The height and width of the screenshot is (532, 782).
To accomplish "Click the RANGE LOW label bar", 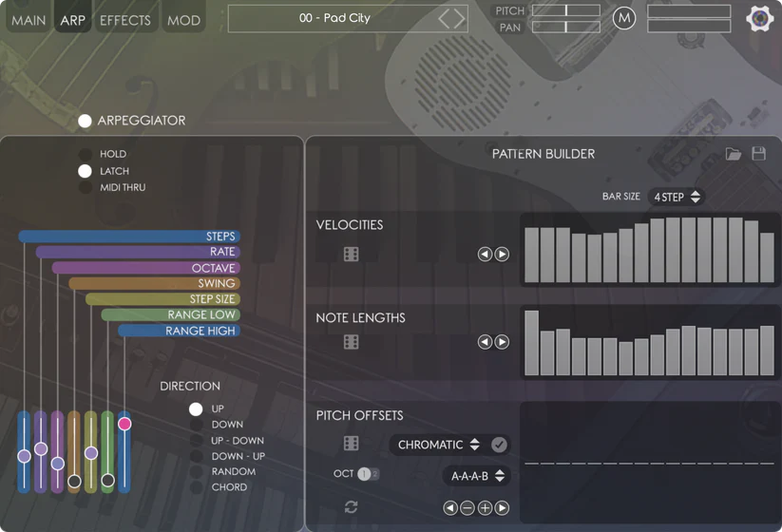I will pos(171,314).
